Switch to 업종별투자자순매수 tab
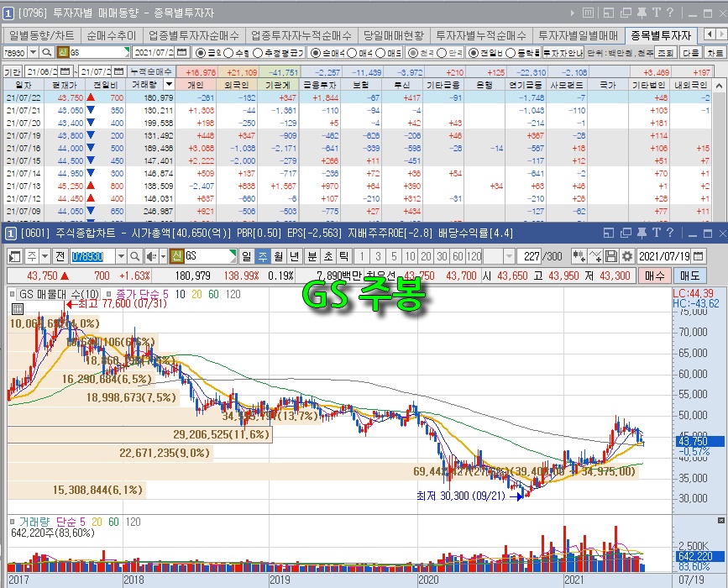 tap(194, 35)
